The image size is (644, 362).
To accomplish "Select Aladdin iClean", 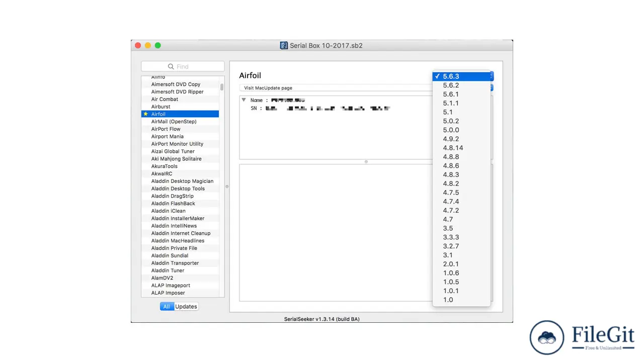I will click(180, 211).
